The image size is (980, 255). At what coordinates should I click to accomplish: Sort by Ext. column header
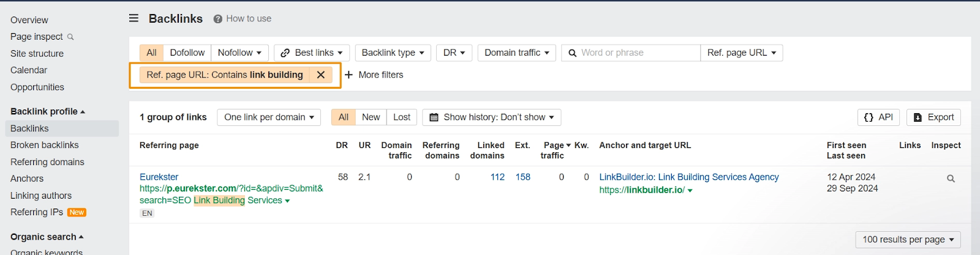pyautogui.click(x=522, y=146)
